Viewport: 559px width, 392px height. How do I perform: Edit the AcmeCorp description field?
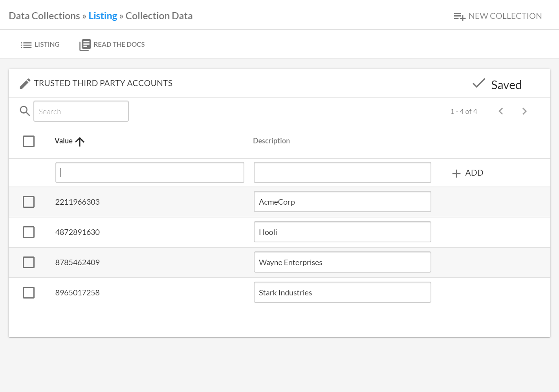tap(343, 201)
